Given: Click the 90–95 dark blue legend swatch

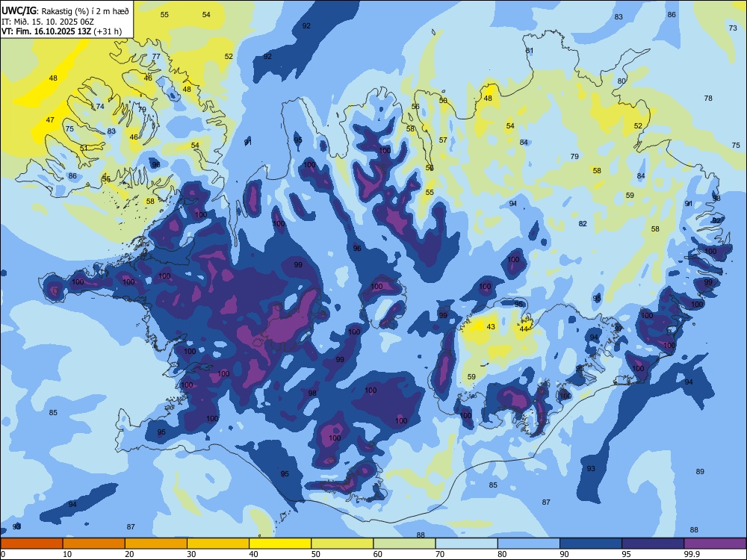Looking at the screenshot, I should [591, 544].
